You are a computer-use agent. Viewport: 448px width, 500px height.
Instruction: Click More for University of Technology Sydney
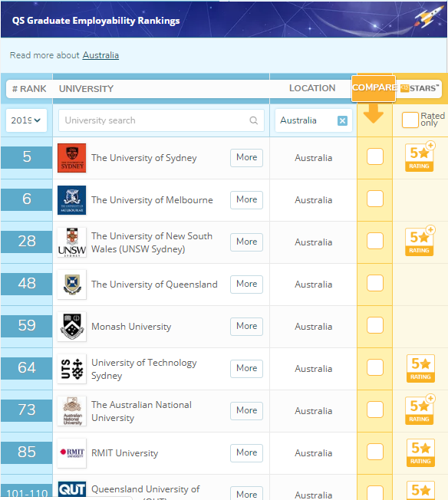(247, 368)
